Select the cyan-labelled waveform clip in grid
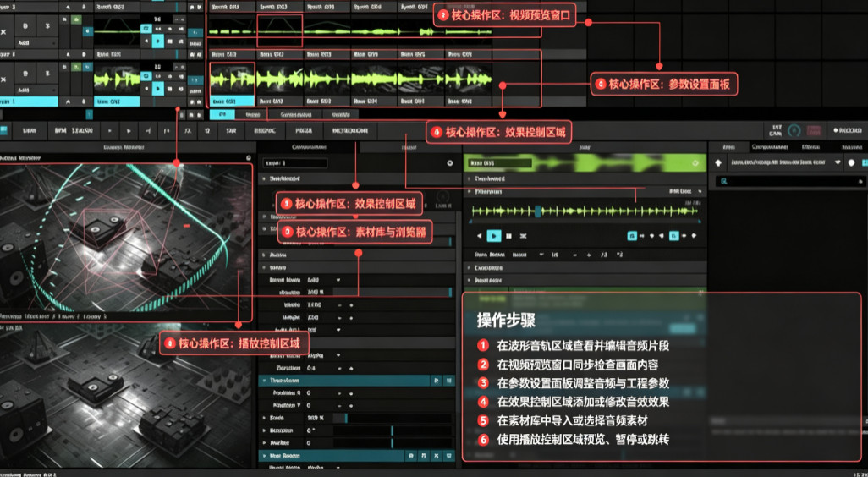868x477 pixels. tap(232, 84)
